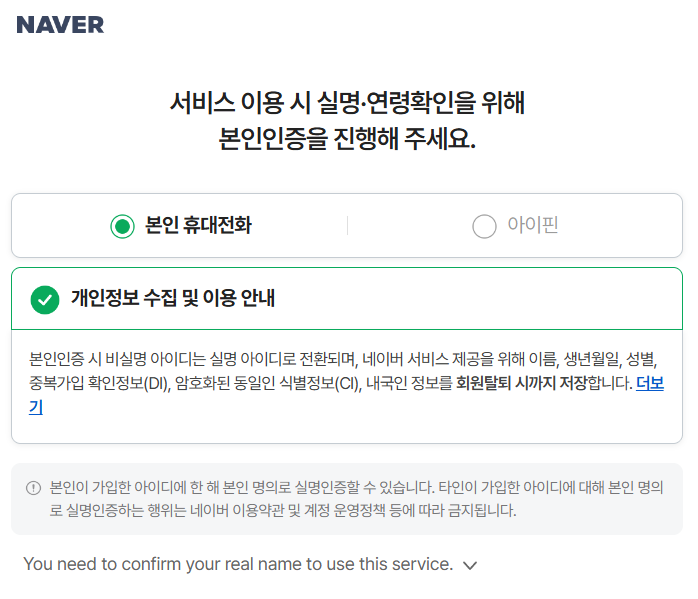
Task: Click the NAVER logo
Action: pyautogui.click(x=60, y=25)
